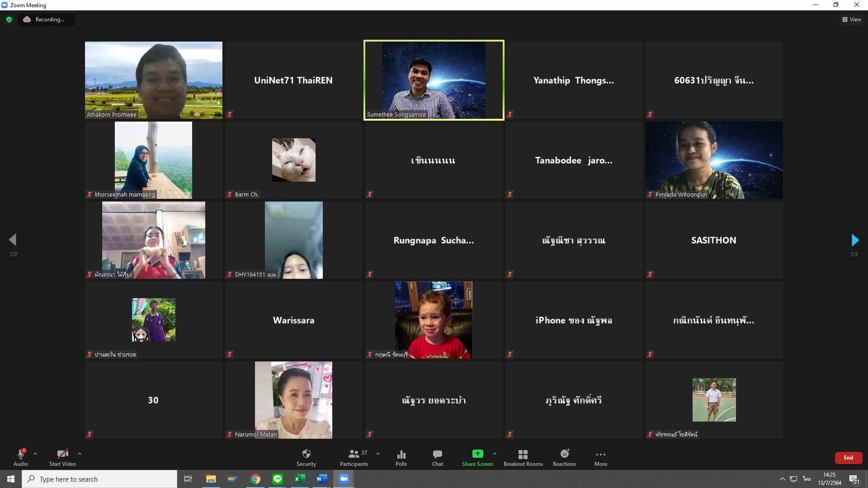This screenshot has height=488, width=868.
Task: Expand share options arrow beside Share Screen
Action: coord(494,453)
